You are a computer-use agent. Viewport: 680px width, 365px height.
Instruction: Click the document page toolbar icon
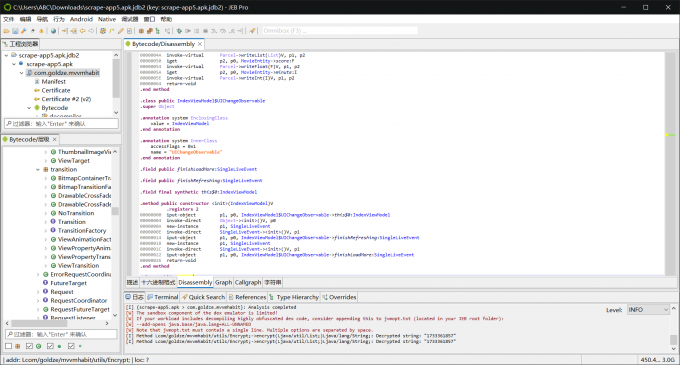[129, 31]
